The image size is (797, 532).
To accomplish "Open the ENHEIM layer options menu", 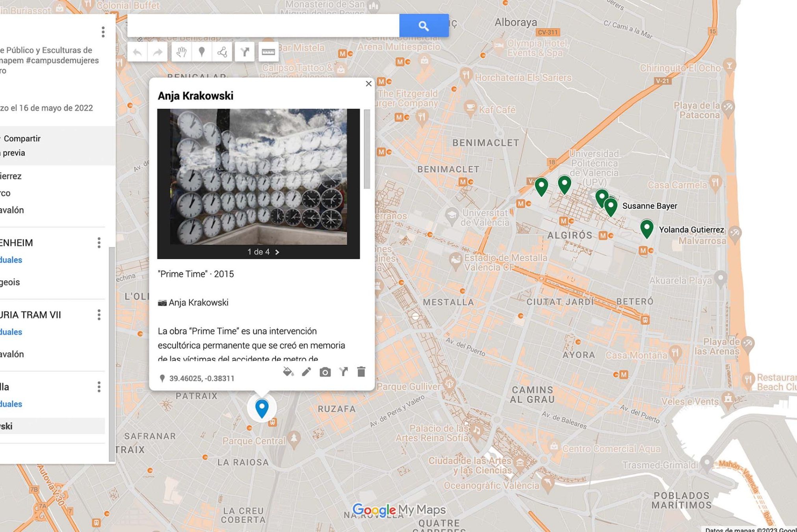I will 99,242.
